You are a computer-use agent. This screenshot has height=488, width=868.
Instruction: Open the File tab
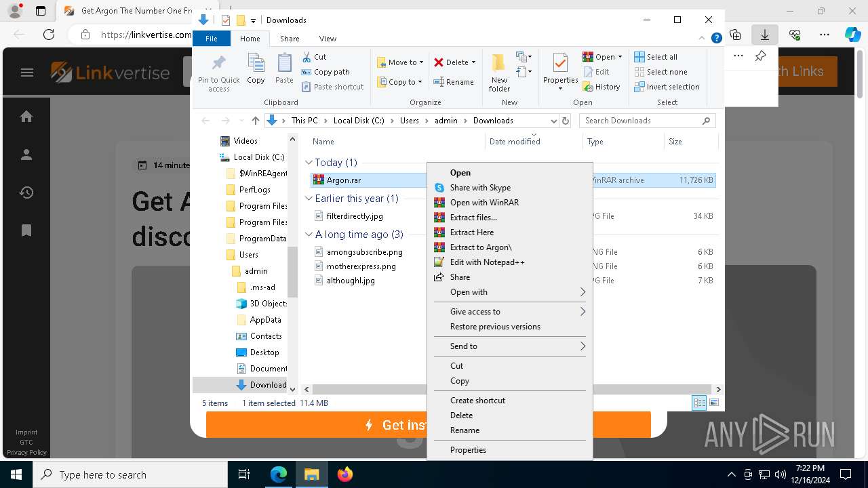coord(212,39)
